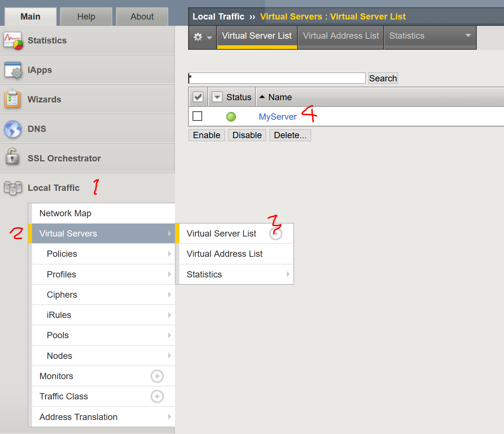Screen dimensions: 504x434
Task: Open the status filter dropdown in table header
Action: 217,97
